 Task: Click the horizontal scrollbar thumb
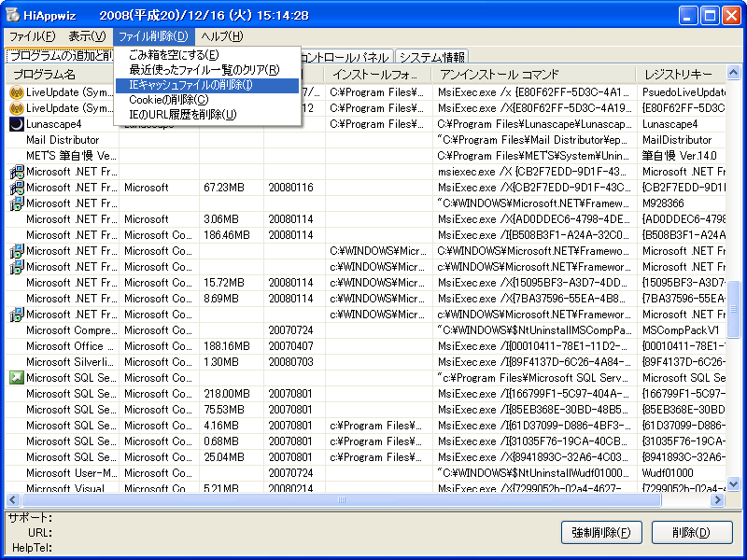[x=341, y=500]
